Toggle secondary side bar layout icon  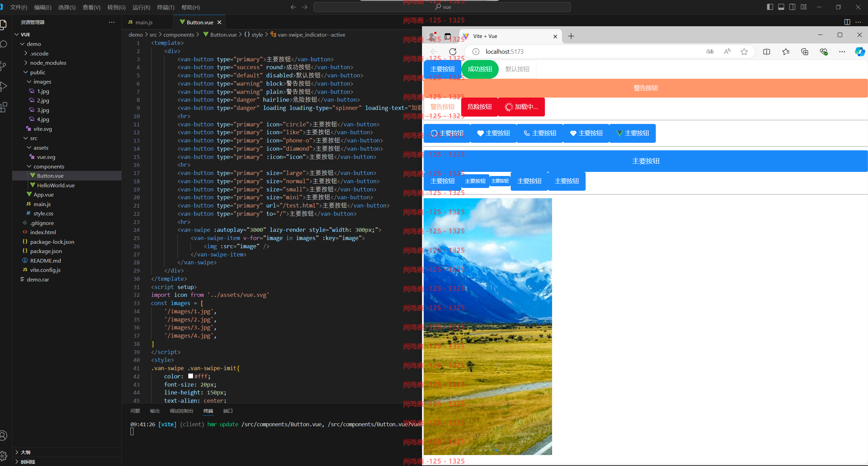pyautogui.click(x=792, y=7)
